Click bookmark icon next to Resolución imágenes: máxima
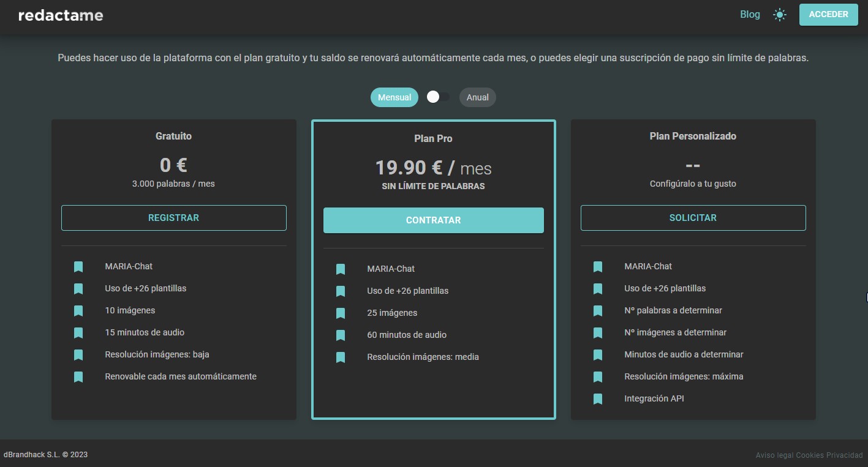This screenshot has height=467, width=868. click(x=598, y=377)
